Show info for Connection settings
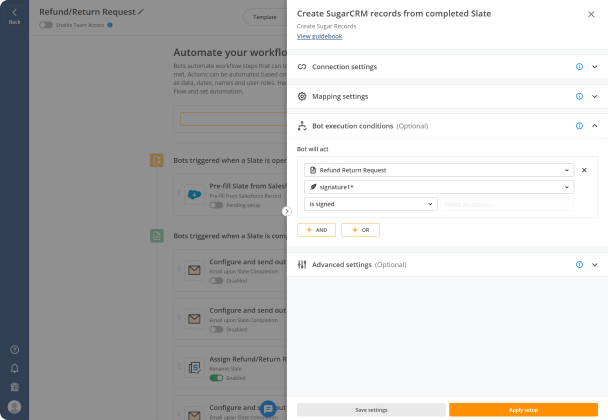The height and width of the screenshot is (420, 608). [579, 67]
